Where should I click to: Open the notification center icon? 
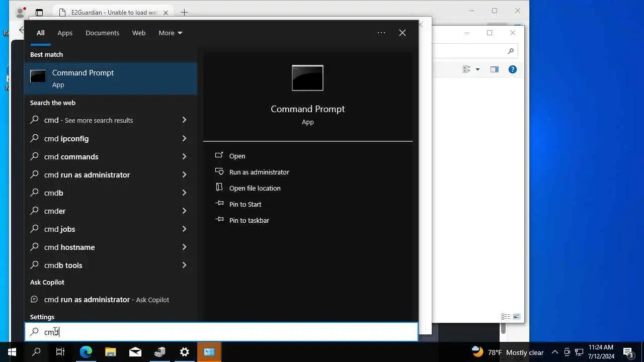click(628, 352)
